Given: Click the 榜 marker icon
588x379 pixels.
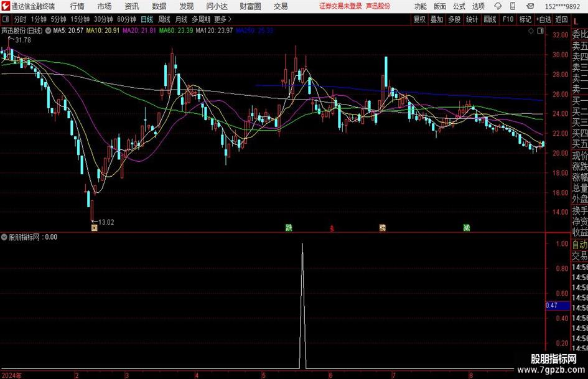Looking at the screenshot, I should [383, 228].
